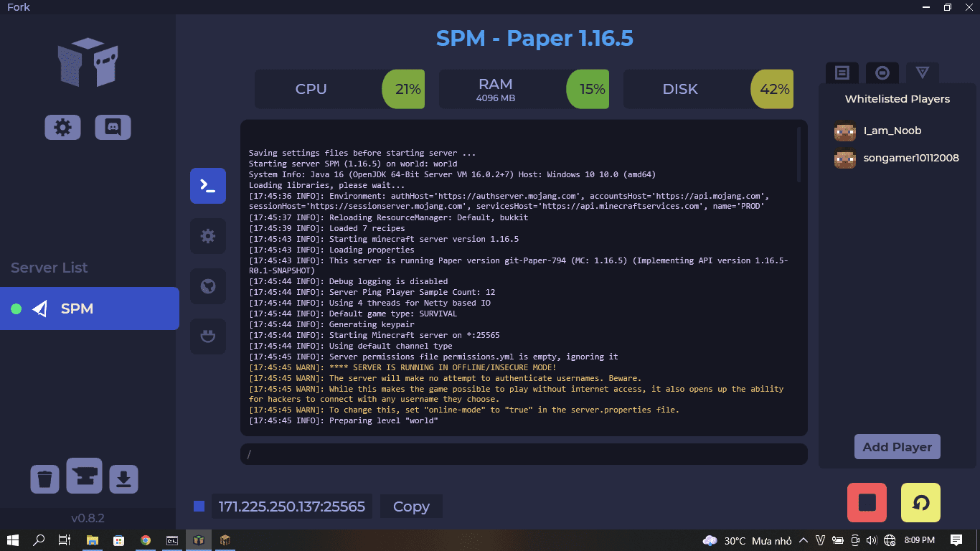Image resolution: width=980 pixels, height=551 pixels.
Task: Select SPM in the Server List
Action: tap(89, 309)
